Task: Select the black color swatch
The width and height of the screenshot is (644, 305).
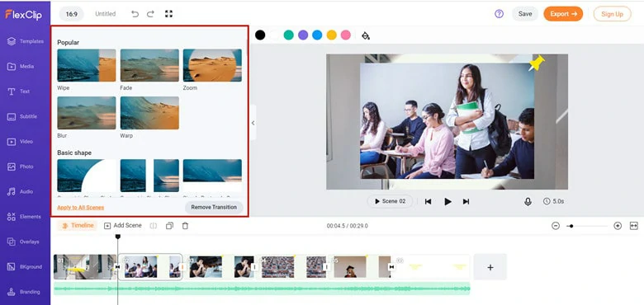Action: pos(260,35)
